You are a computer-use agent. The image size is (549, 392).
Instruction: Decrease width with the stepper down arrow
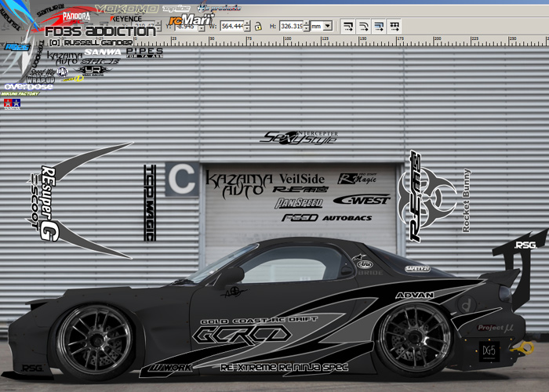point(246,29)
